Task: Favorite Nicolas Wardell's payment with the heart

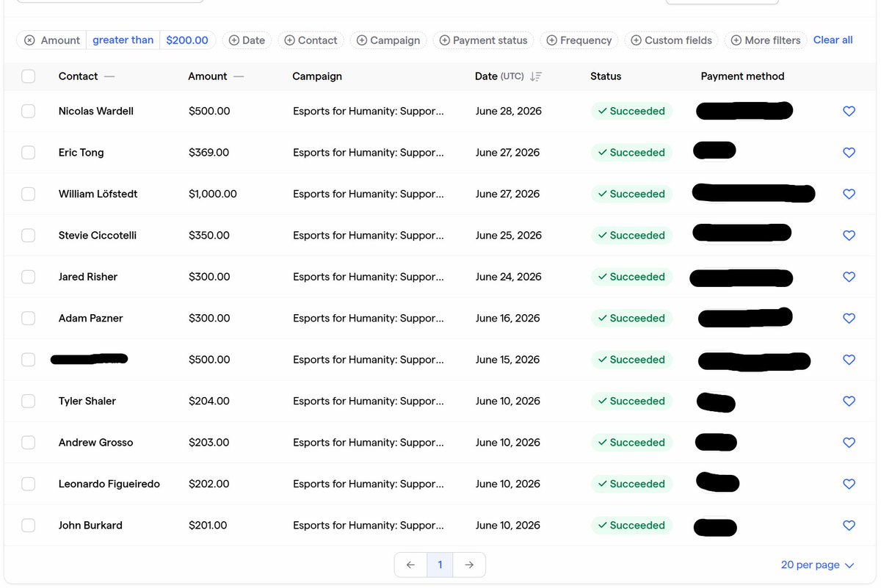Action: click(849, 112)
